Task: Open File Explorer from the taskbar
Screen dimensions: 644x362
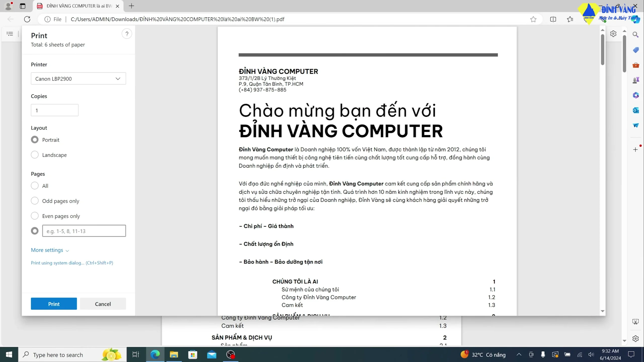Action: [x=174, y=354]
